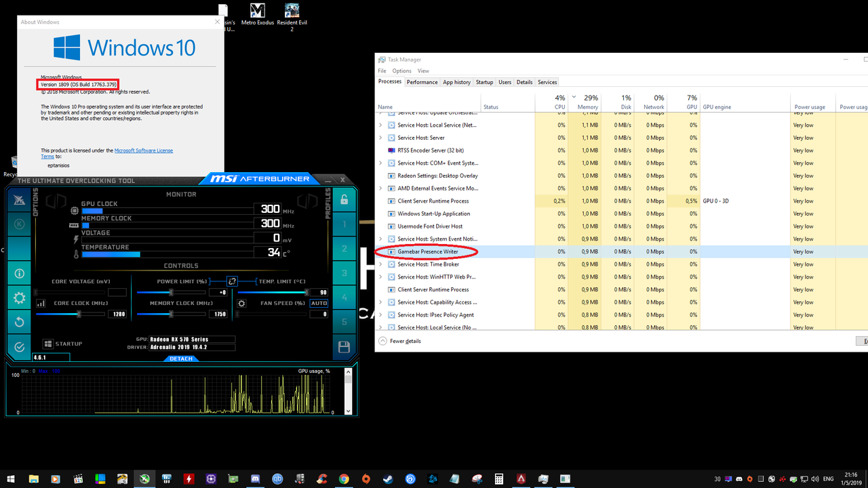Open MSI Afterburner settings gear in the sidebar
Image resolution: width=868 pixels, height=488 pixels.
(x=19, y=298)
